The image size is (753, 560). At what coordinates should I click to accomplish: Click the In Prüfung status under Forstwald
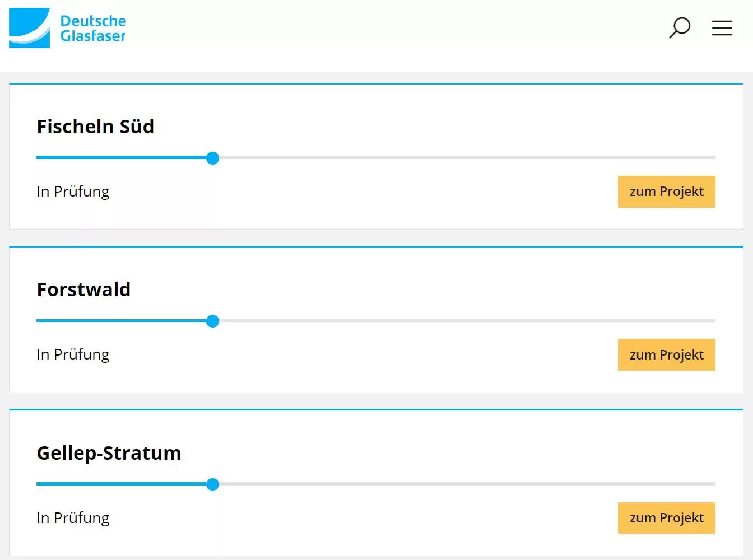pyautogui.click(x=73, y=354)
